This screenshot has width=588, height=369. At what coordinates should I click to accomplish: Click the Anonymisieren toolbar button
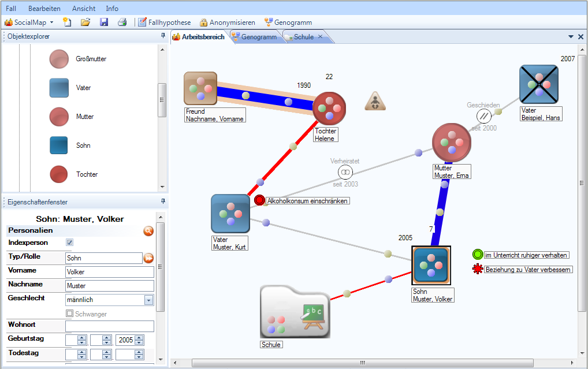(x=227, y=23)
